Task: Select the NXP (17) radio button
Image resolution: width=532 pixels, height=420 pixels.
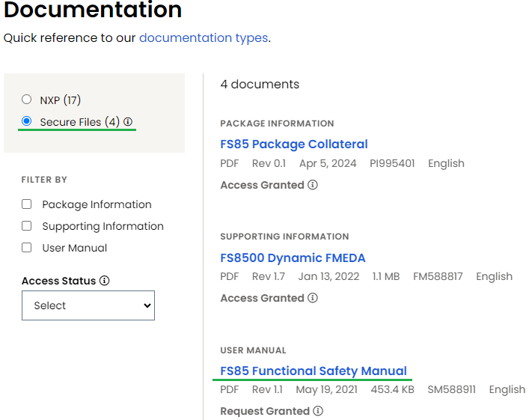Action: [27, 100]
